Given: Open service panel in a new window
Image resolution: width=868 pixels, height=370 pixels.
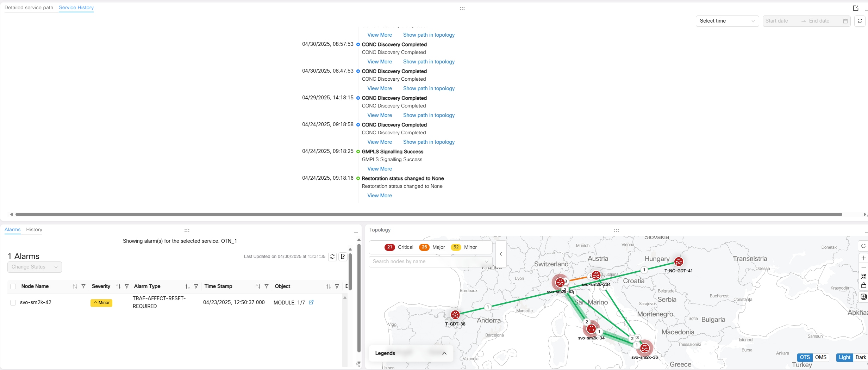Looking at the screenshot, I should pos(856,8).
